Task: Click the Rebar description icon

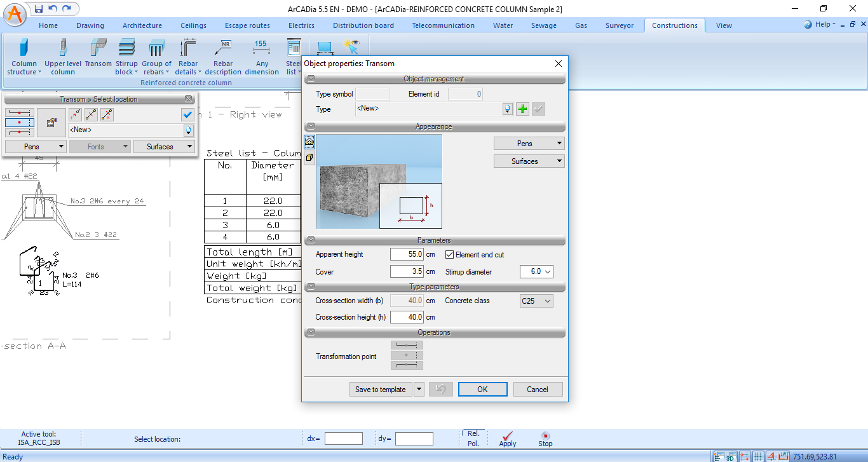Action: [222, 57]
